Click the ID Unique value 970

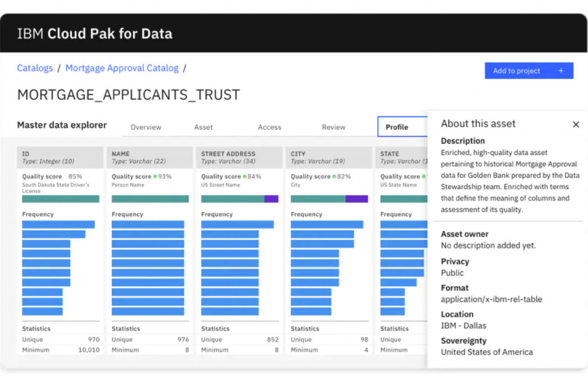94,339
